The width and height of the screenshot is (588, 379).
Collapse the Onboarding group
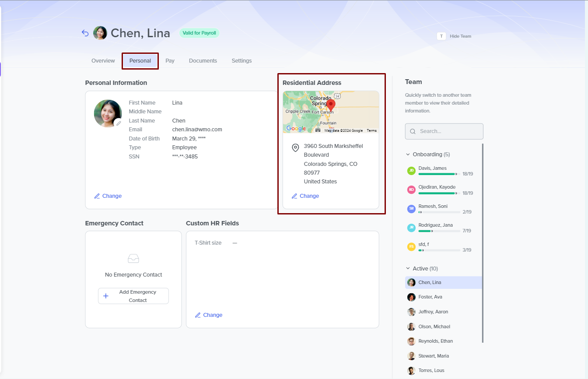coord(408,154)
